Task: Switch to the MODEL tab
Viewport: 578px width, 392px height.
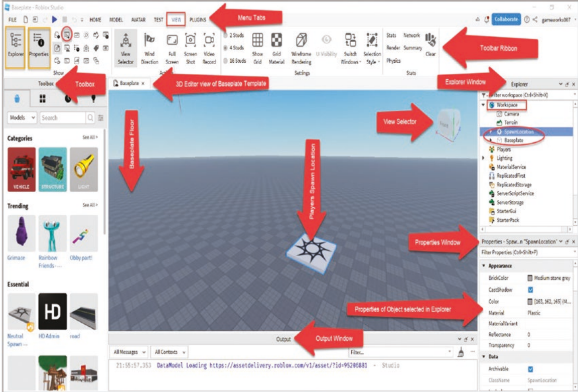Action: tap(116, 20)
